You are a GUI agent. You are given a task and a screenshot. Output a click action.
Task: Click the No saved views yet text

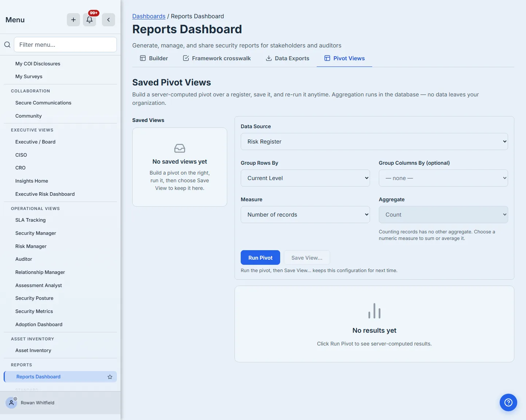point(180,162)
